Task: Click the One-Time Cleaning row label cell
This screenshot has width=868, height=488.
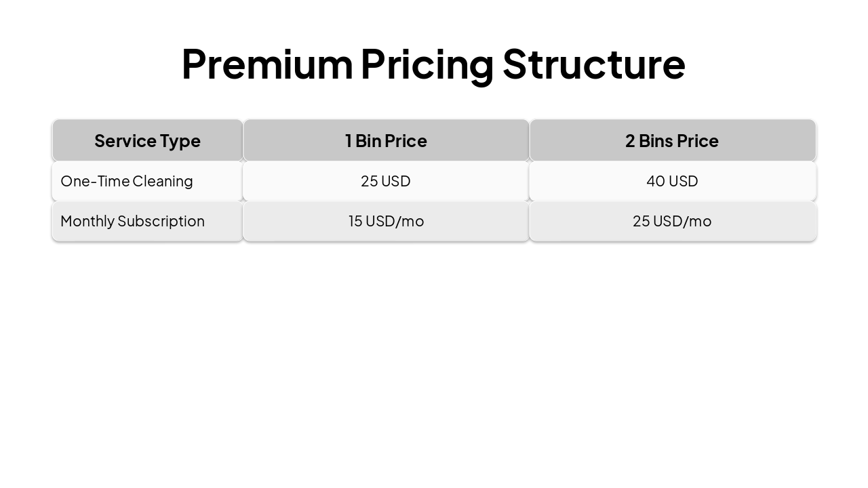Action: click(x=147, y=181)
